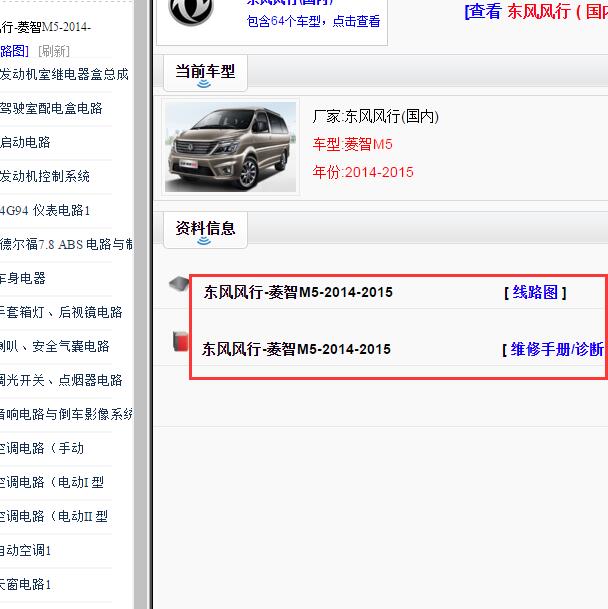Open 天窗电路1 sidebar item
Image resolution: width=608 pixels, height=609 pixels.
coord(26,584)
